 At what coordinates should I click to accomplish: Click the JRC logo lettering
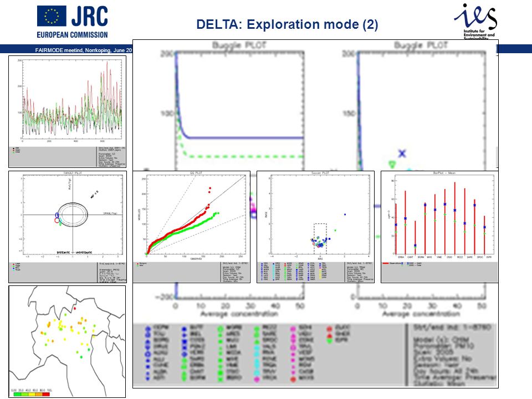click(x=90, y=16)
